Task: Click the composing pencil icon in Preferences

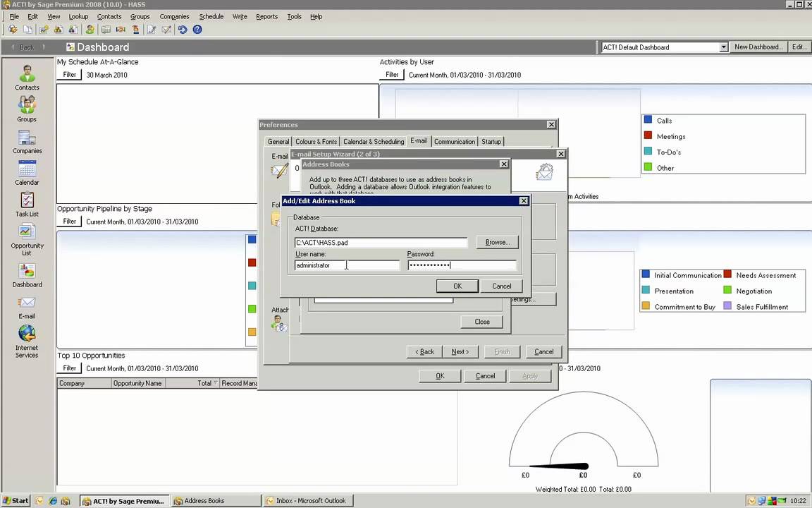Action: [280, 171]
